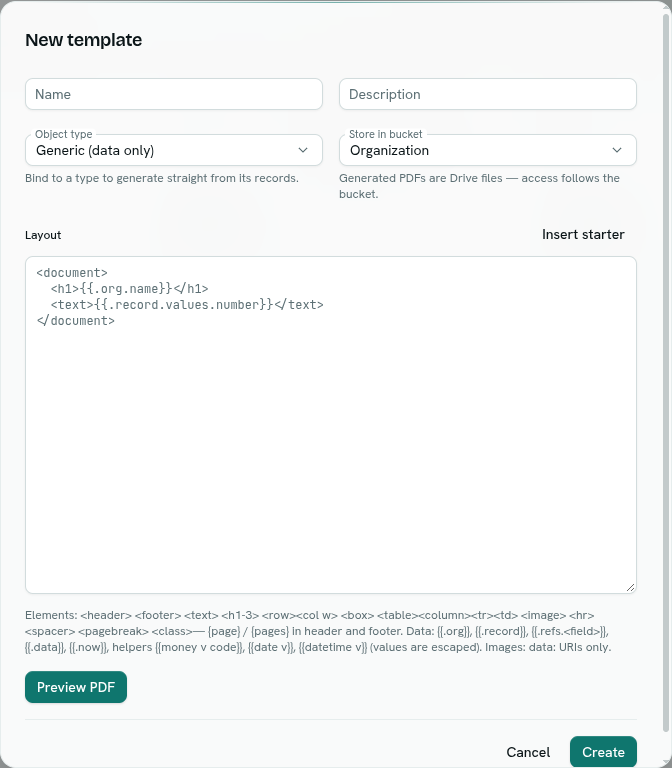Generate a Preview PDF
The height and width of the screenshot is (768, 672).
pos(76,687)
